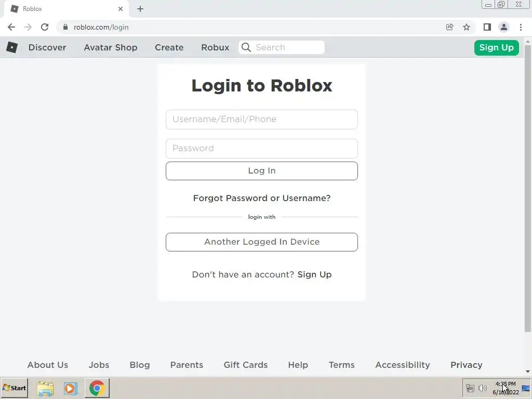
Task: Open the About Us footer link
Action: [x=47, y=365]
